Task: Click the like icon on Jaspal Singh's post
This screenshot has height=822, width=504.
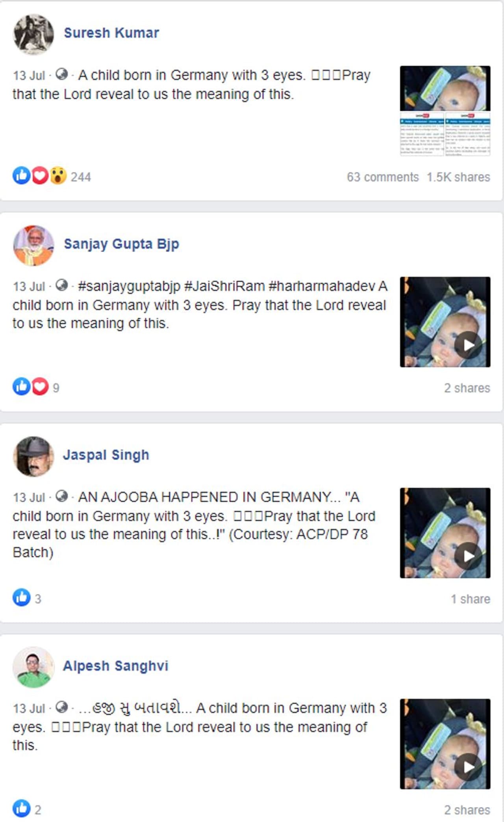Action: 22,597
